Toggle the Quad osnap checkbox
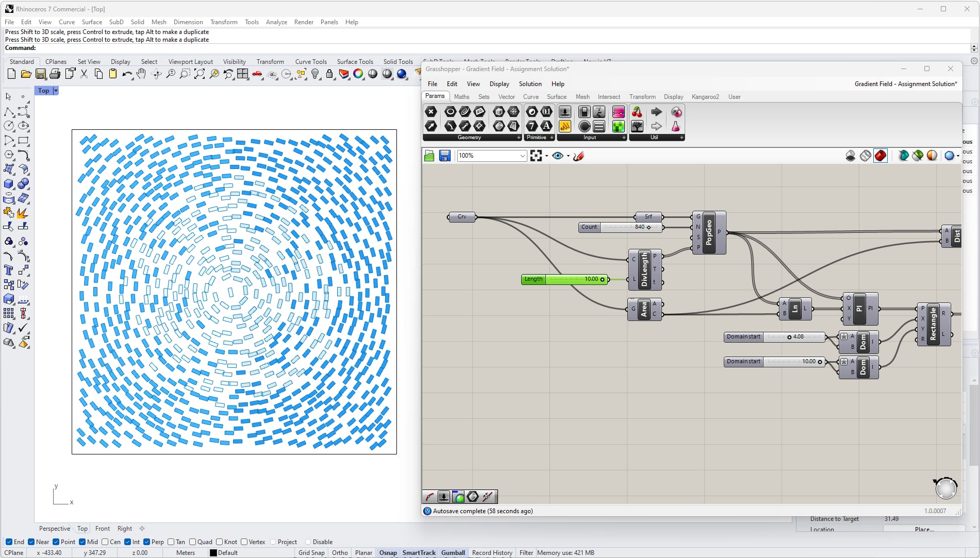Image resolution: width=980 pixels, height=558 pixels. click(192, 542)
